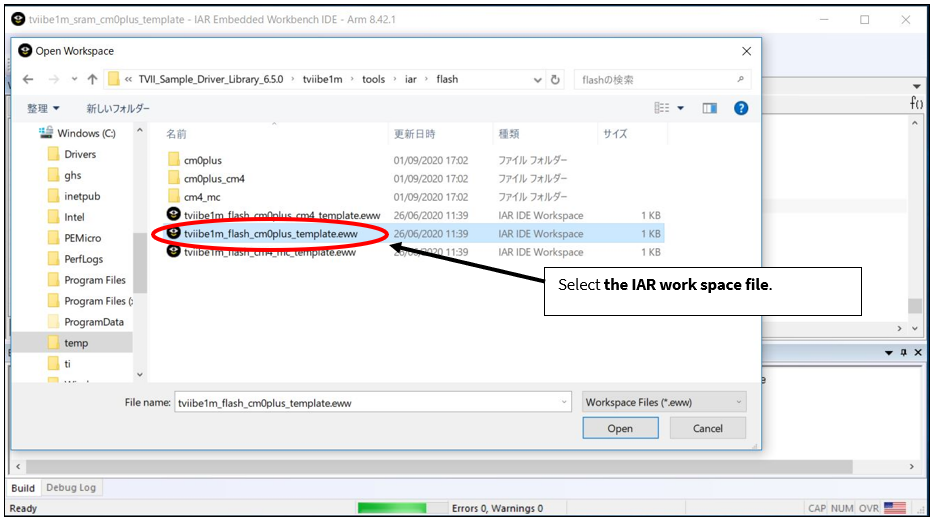Expand the address bar history dropdown
Screen dimensions: 934x522
pos(537,80)
